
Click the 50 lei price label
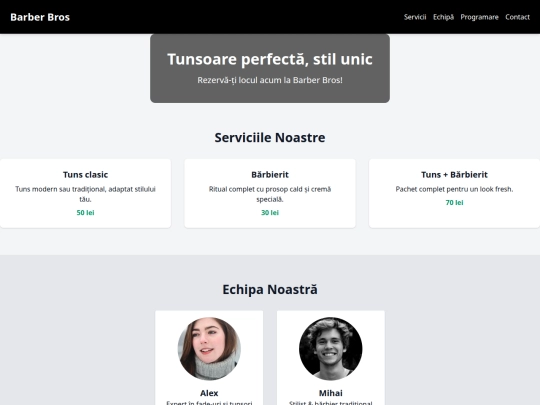click(85, 212)
